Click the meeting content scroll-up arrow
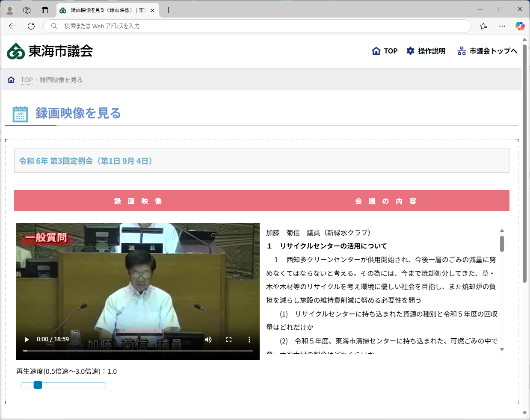 (x=502, y=231)
